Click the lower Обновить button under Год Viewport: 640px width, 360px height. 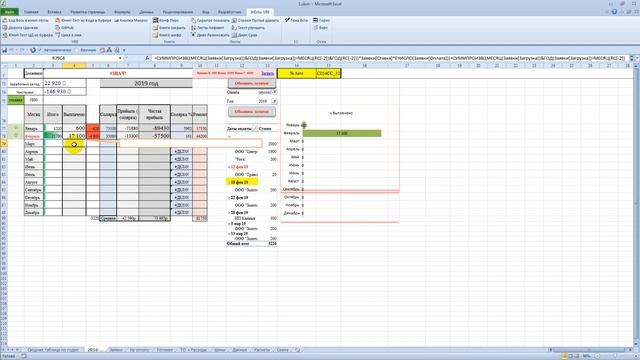[x=251, y=111]
